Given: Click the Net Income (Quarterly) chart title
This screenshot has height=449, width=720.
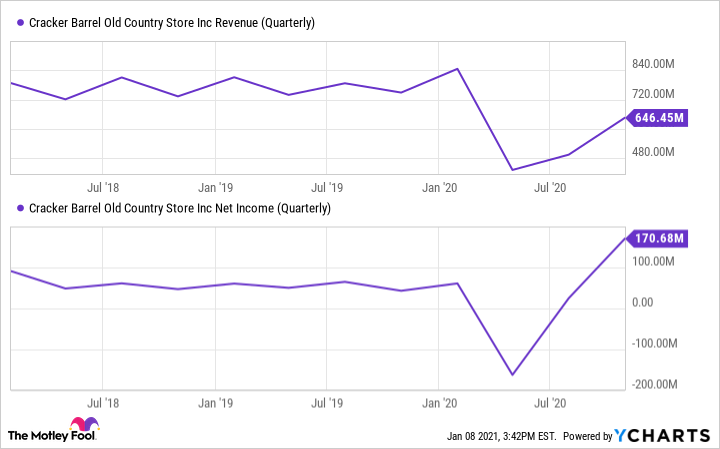Looking at the screenshot, I should point(180,208).
